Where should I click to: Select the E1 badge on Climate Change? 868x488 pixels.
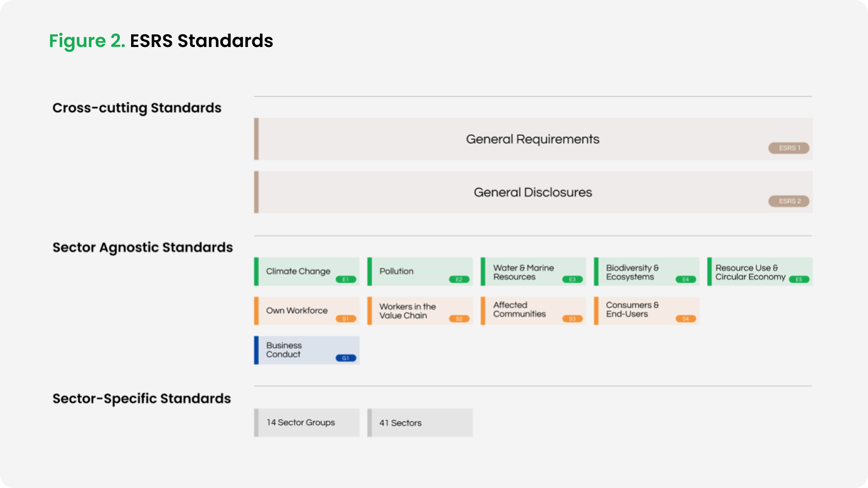tap(345, 279)
